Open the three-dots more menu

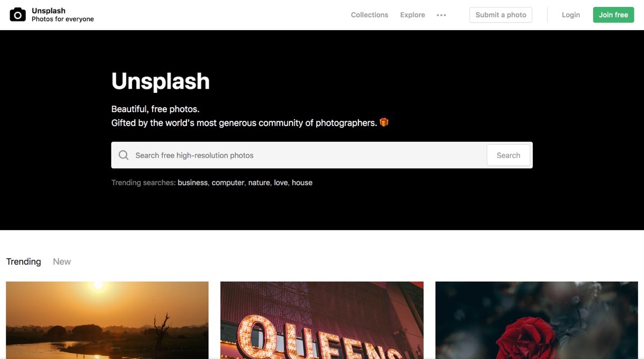(x=441, y=15)
